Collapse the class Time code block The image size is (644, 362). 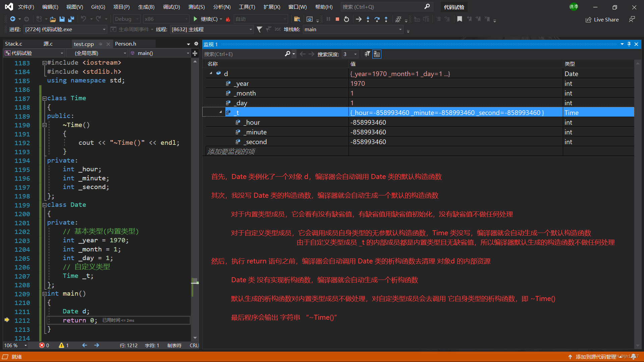click(x=44, y=99)
